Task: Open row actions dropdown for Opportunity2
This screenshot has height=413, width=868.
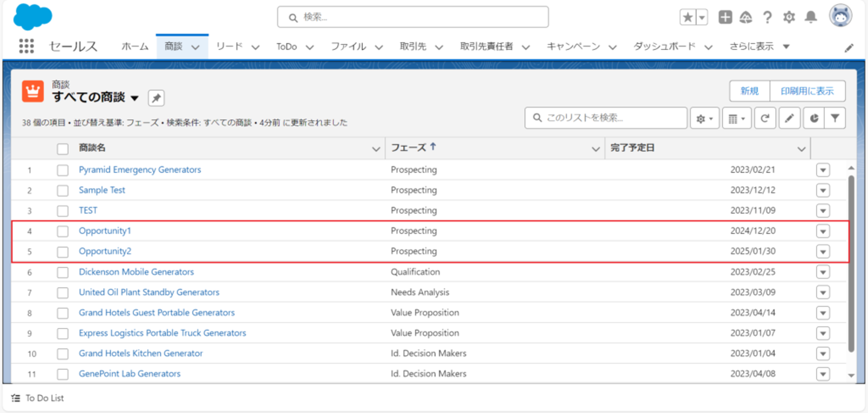Action: pyautogui.click(x=823, y=251)
